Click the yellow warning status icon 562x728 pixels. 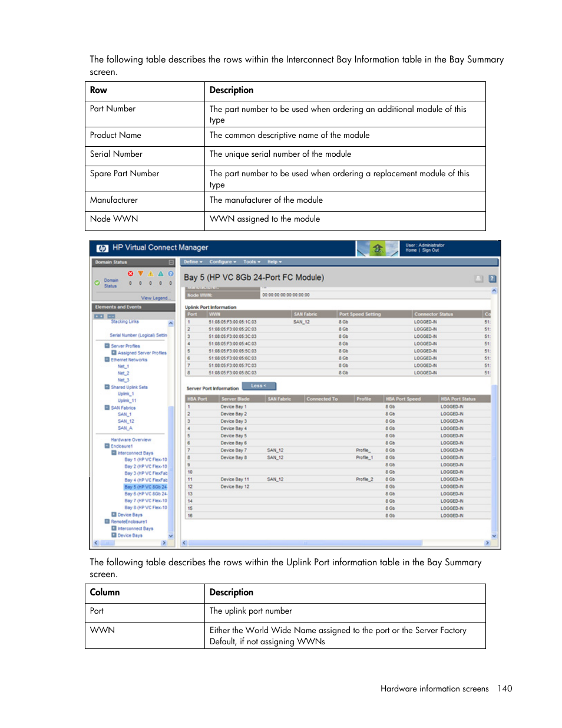pos(151,274)
